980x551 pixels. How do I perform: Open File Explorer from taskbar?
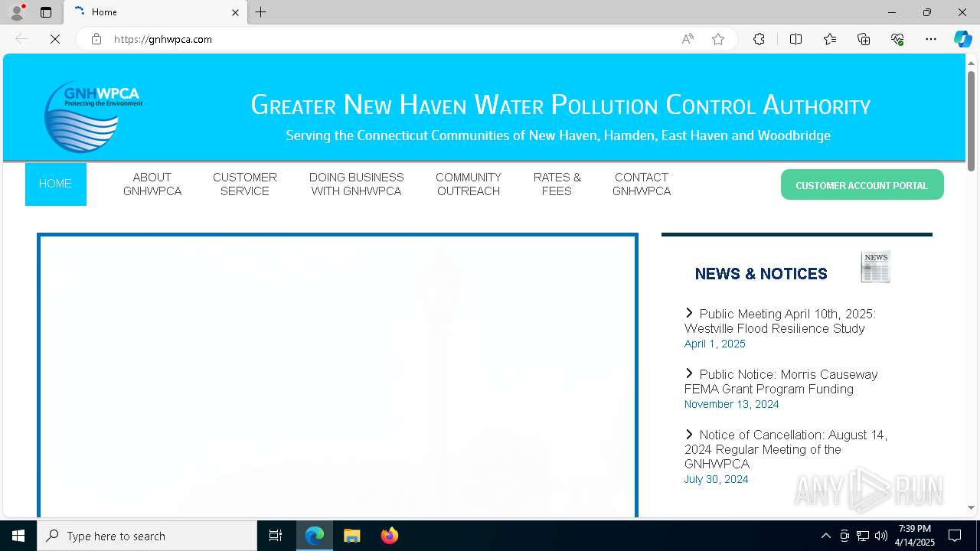coord(352,536)
